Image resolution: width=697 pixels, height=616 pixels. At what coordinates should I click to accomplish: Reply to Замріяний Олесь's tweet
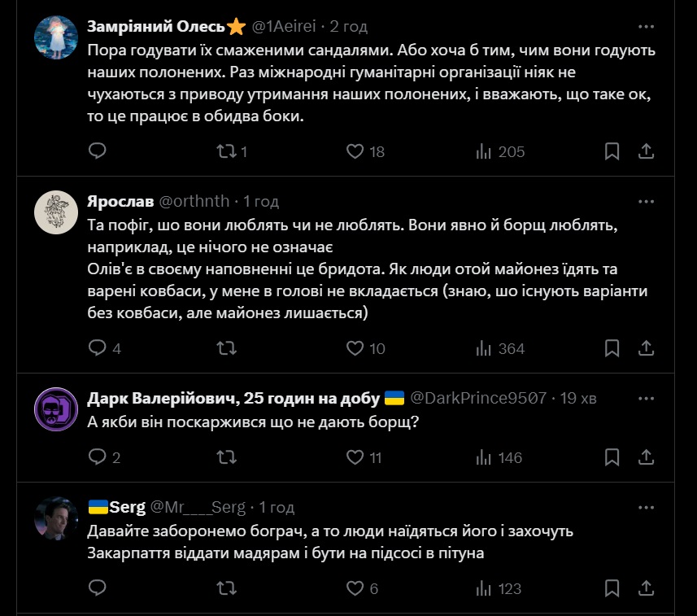[98, 151]
